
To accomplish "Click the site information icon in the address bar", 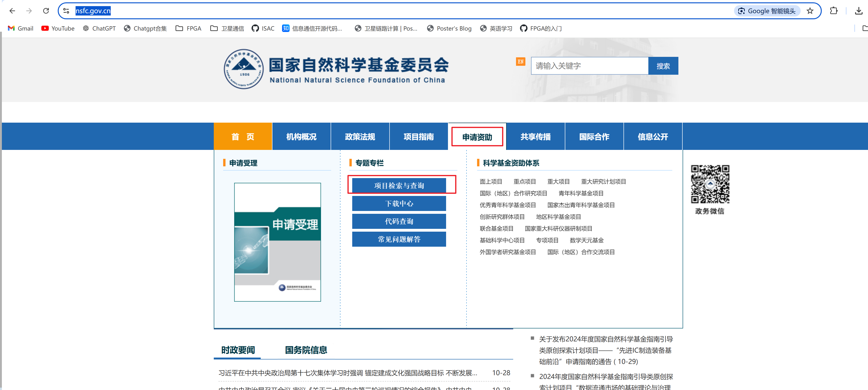I will 66,11.
